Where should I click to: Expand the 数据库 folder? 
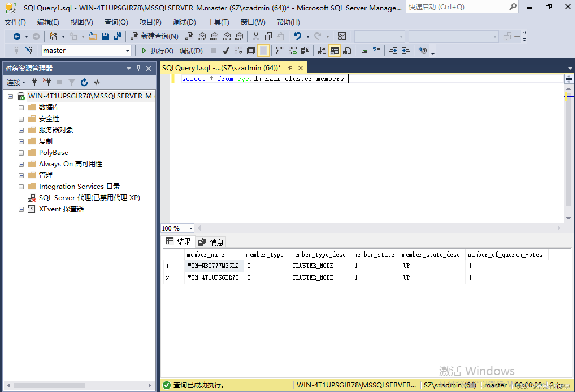pos(21,108)
